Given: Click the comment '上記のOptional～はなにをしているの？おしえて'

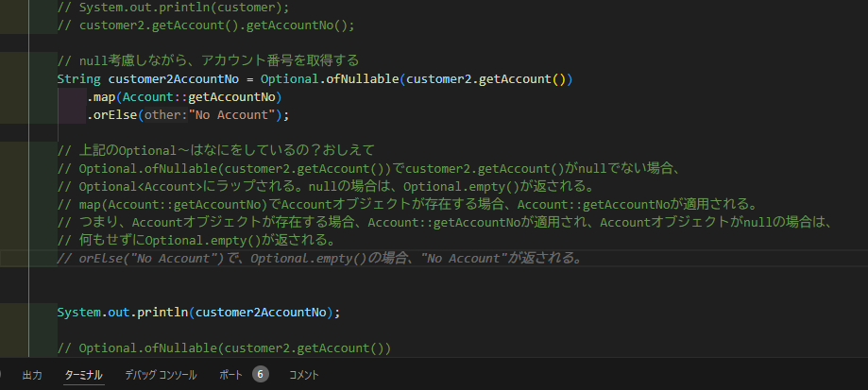Looking at the screenshot, I should pos(227,150).
